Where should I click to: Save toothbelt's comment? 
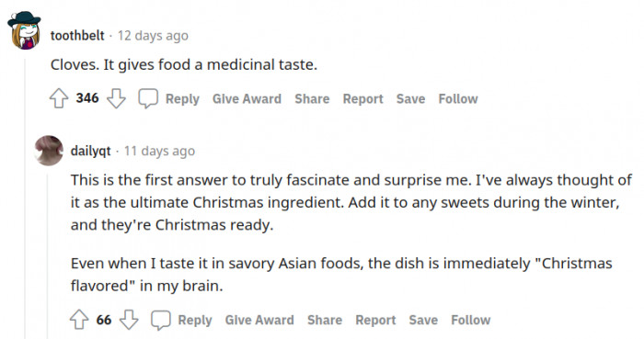pyautogui.click(x=410, y=99)
